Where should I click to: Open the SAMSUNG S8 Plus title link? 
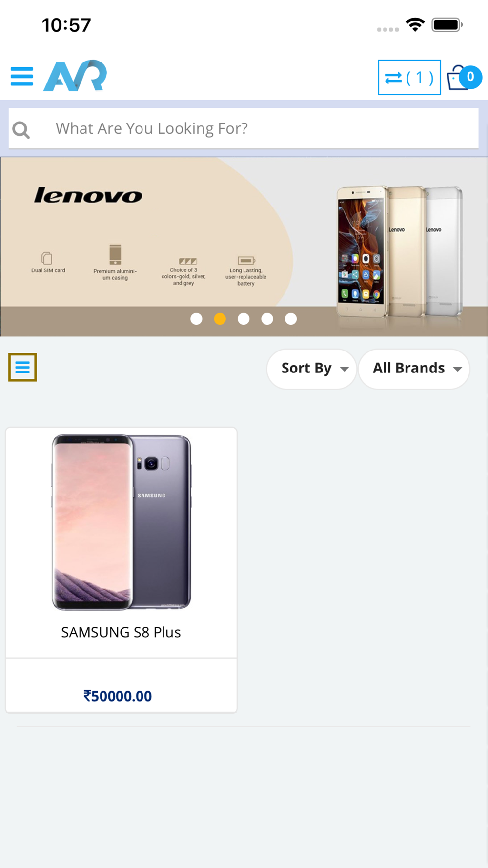click(121, 632)
